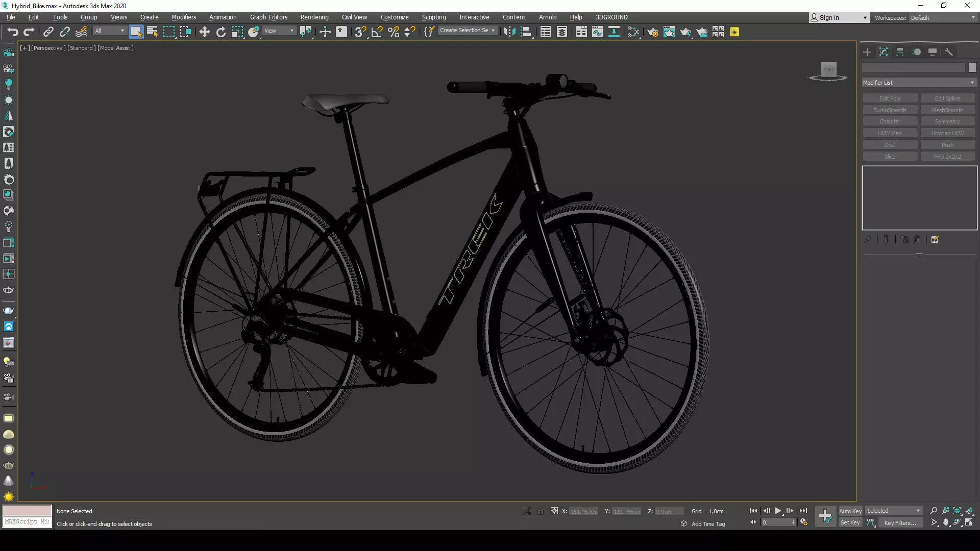
Task: Click the Align tool icon
Action: pos(526,32)
